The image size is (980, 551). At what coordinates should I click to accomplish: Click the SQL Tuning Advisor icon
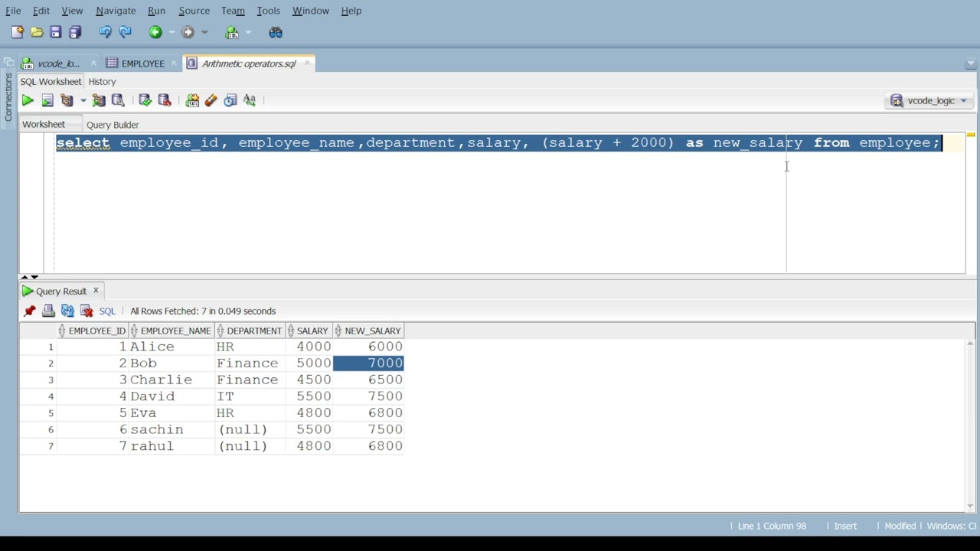(x=118, y=100)
